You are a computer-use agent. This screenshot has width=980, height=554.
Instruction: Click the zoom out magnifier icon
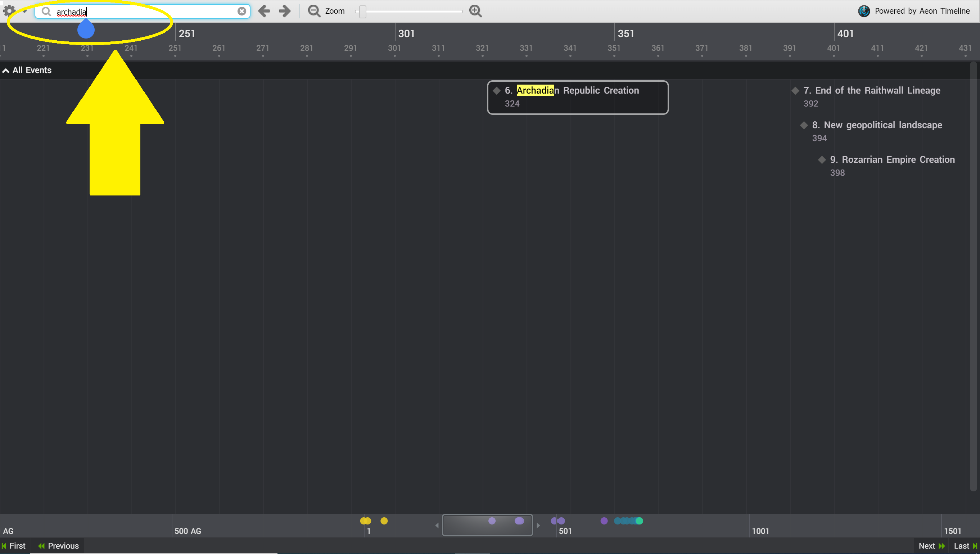coord(314,11)
